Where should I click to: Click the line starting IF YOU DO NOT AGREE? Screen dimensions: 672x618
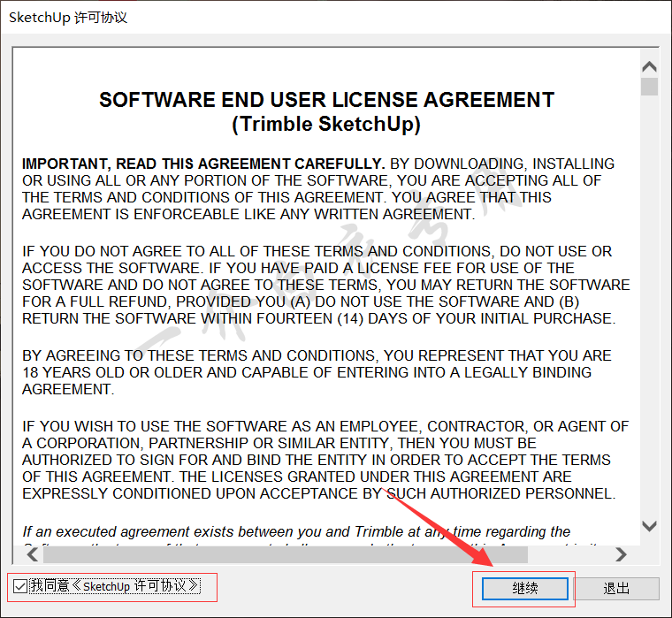coord(317,251)
